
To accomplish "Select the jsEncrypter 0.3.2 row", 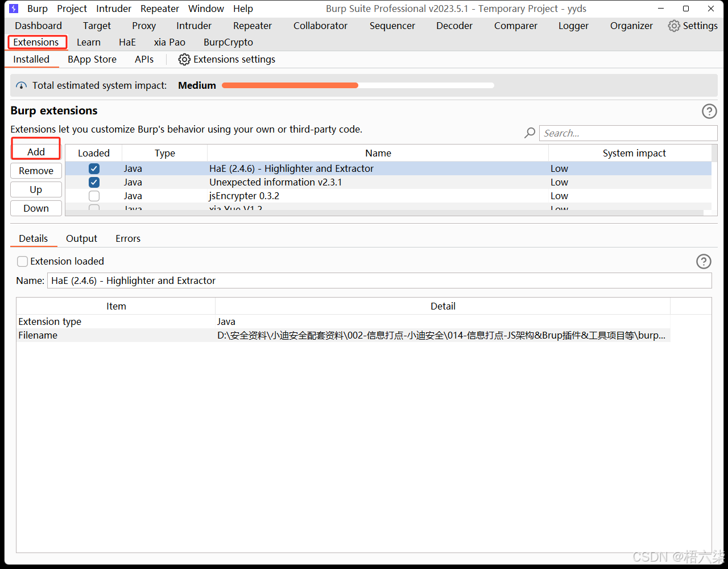I will (388, 196).
